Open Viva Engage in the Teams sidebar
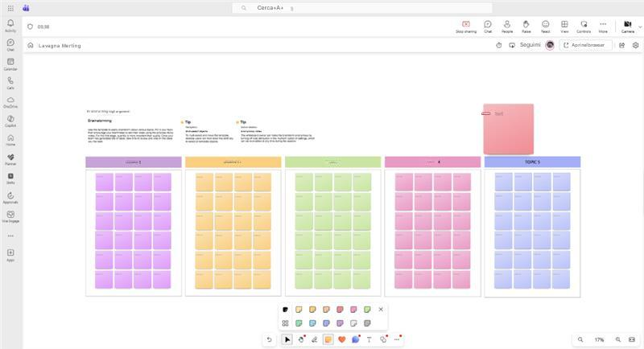Image resolution: width=644 pixels, height=349 pixels. pos(10,216)
